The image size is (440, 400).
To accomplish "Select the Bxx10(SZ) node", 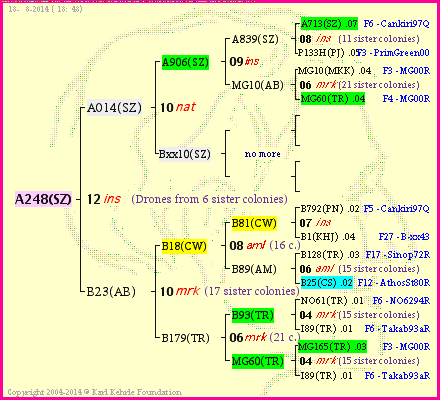I will (185, 154).
